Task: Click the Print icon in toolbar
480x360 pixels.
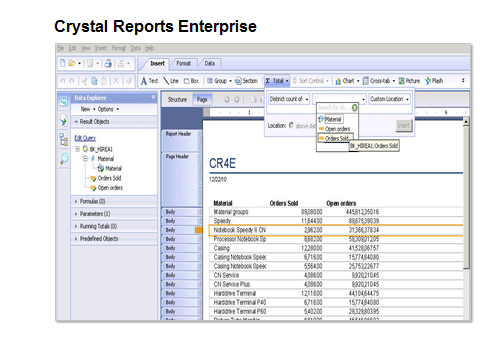Action: [x=108, y=63]
